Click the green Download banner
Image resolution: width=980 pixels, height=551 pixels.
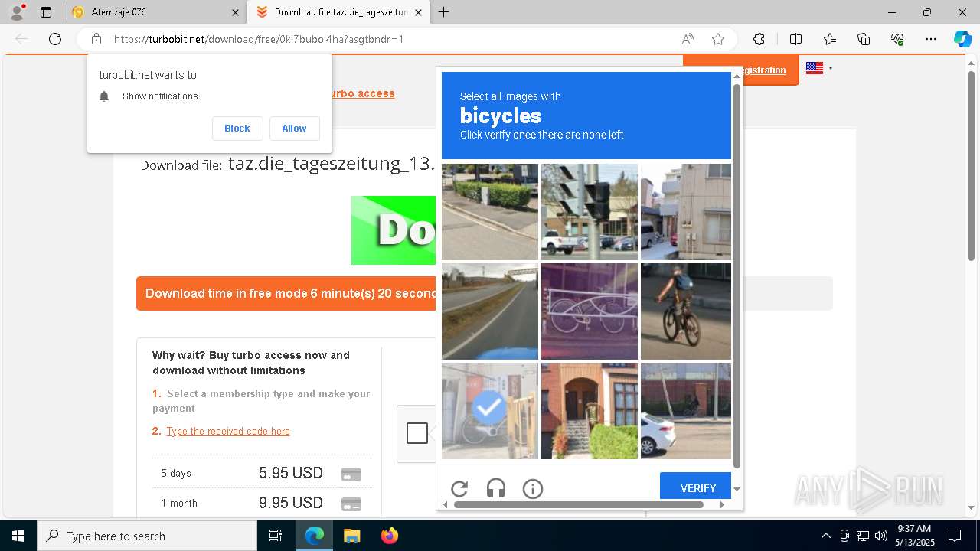pyautogui.click(x=394, y=230)
